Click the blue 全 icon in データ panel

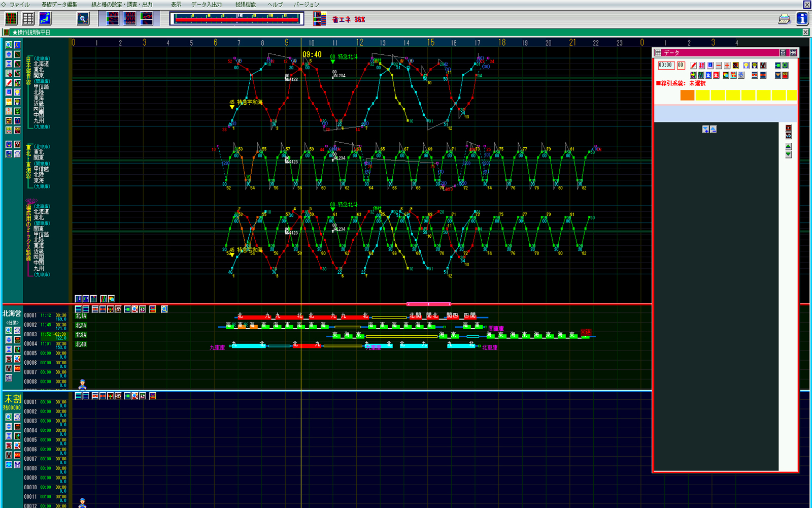pos(708,75)
